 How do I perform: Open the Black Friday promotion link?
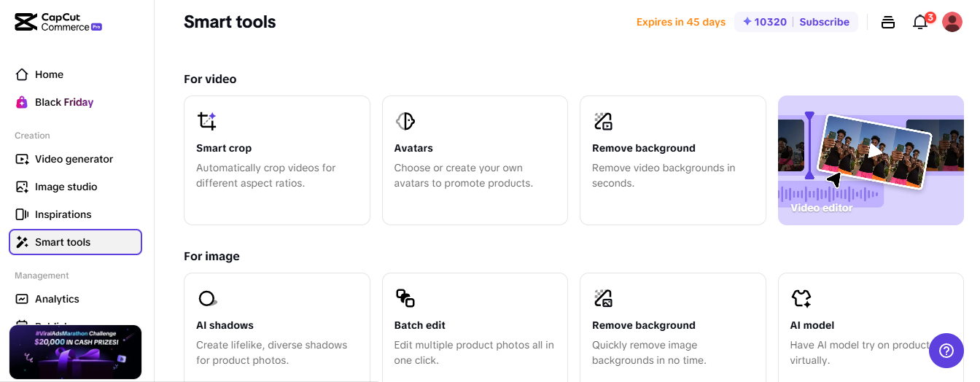point(64,102)
